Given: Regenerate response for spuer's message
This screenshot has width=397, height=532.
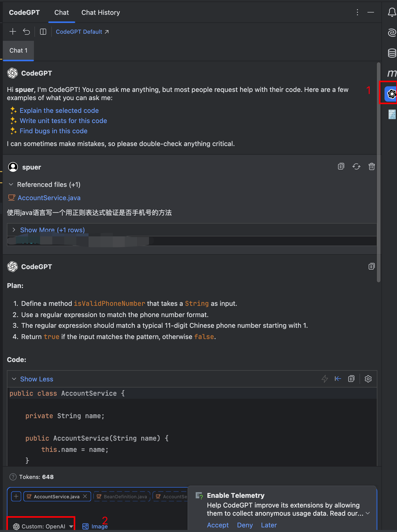Looking at the screenshot, I should coord(356,166).
